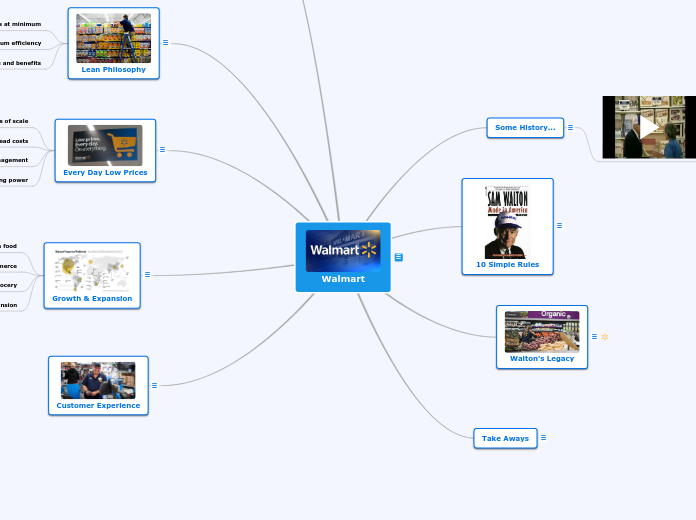Select the subtopic ending 'food'
The width and height of the screenshot is (696, 520).
pyautogui.click(x=8, y=246)
